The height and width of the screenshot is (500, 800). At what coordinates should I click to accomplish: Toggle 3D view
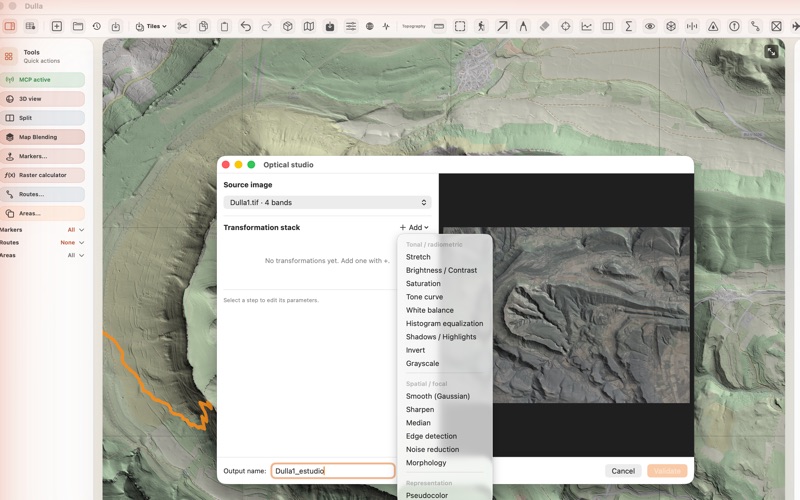[x=43, y=98]
